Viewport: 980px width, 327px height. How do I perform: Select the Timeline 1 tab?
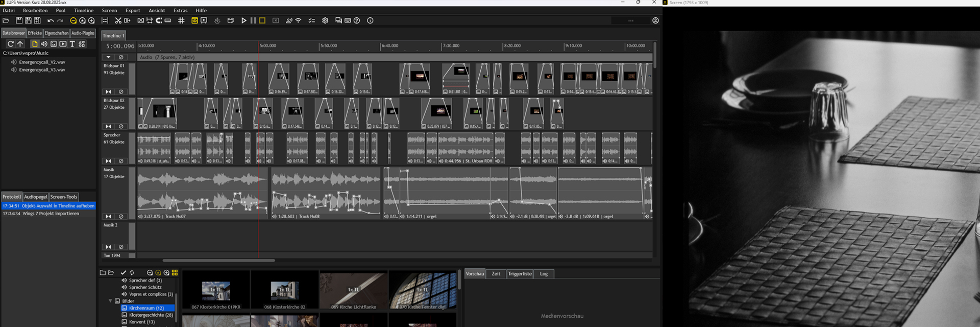[113, 36]
